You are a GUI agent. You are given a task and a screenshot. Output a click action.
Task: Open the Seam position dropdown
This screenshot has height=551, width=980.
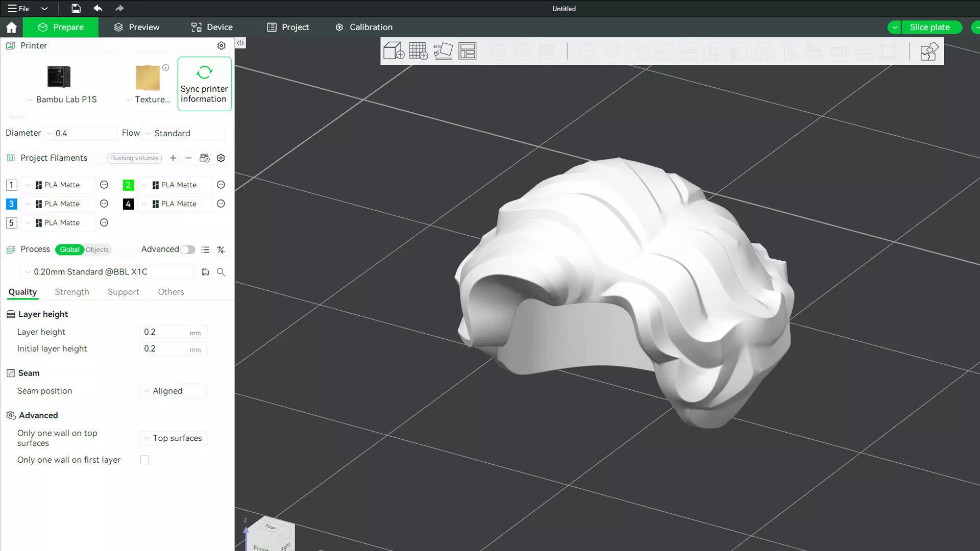[x=173, y=391]
